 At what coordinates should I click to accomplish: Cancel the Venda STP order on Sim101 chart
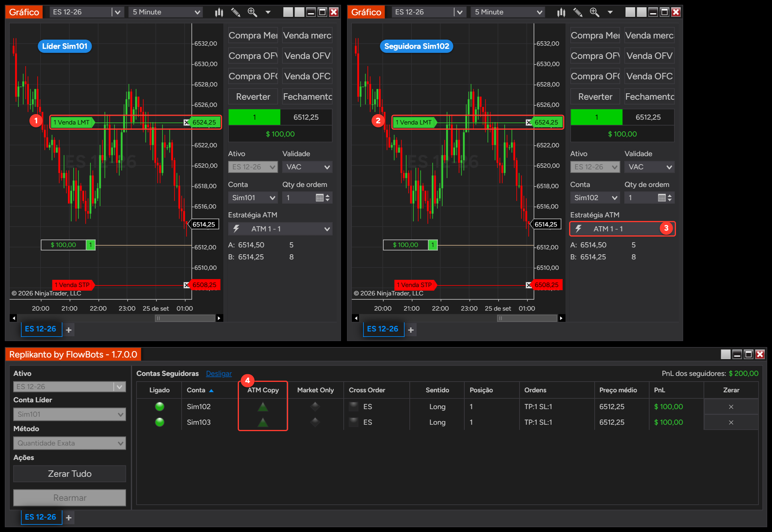point(186,285)
